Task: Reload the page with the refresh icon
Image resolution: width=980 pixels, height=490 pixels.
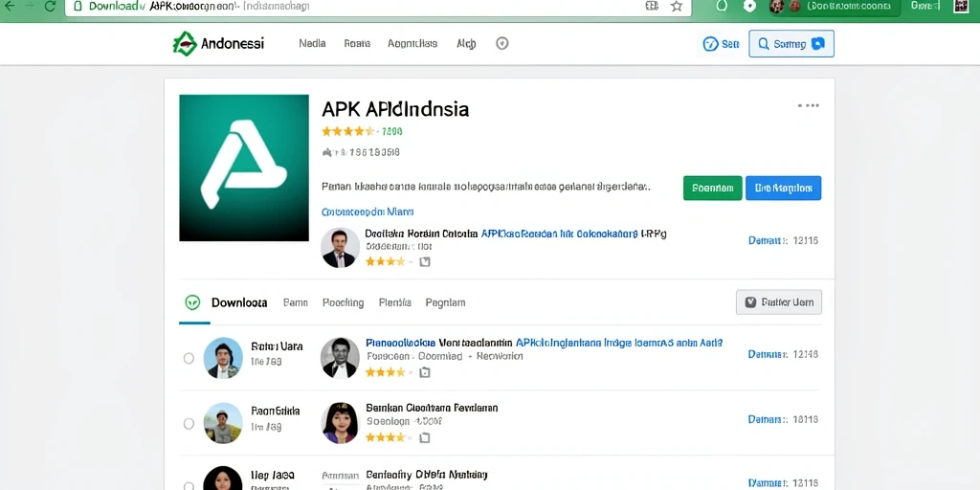Action: pyautogui.click(x=50, y=7)
